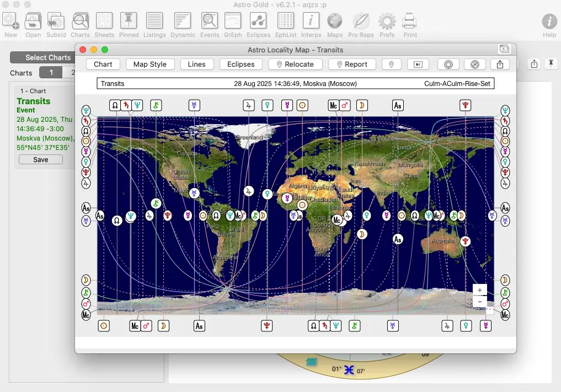Click the Chiron marker in the Pacific

point(156,203)
